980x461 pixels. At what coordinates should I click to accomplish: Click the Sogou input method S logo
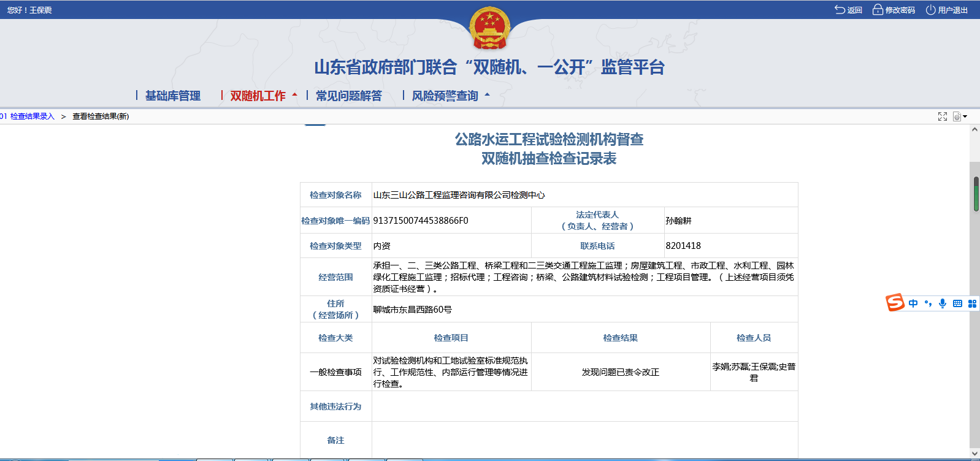(x=895, y=303)
